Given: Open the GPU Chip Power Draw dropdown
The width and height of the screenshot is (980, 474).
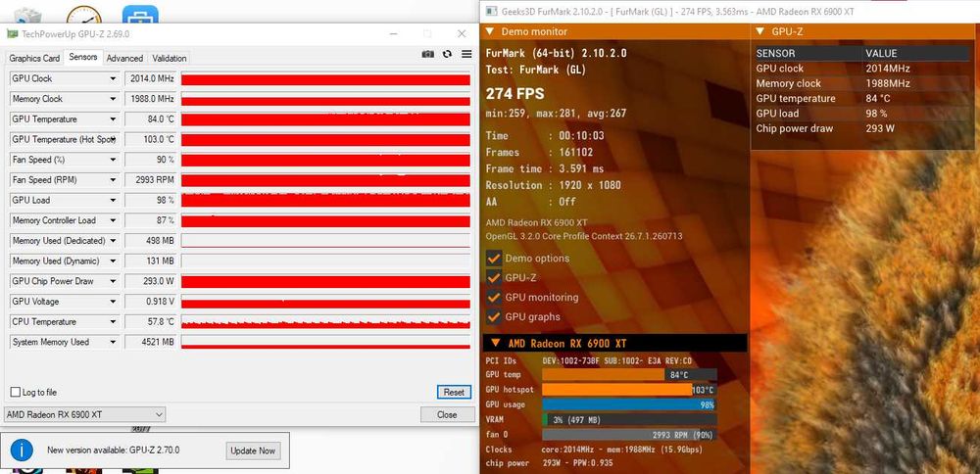Looking at the screenshot, I should [113, 282].
